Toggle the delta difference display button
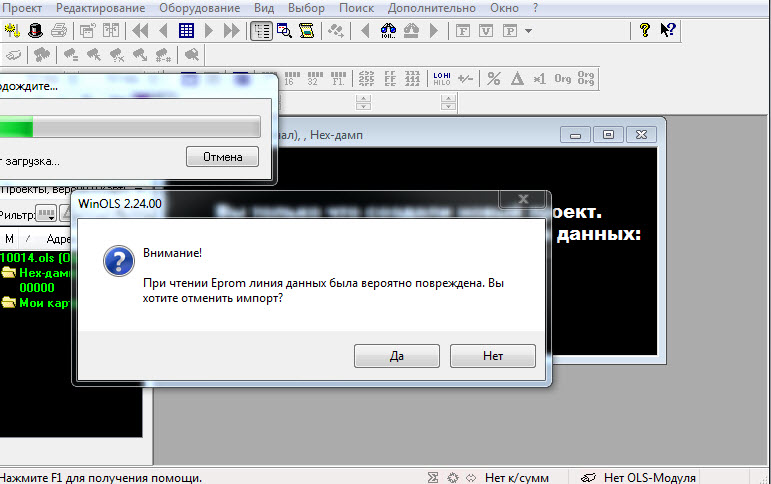This screenshot has width=771, height=484. pos(517,79)
